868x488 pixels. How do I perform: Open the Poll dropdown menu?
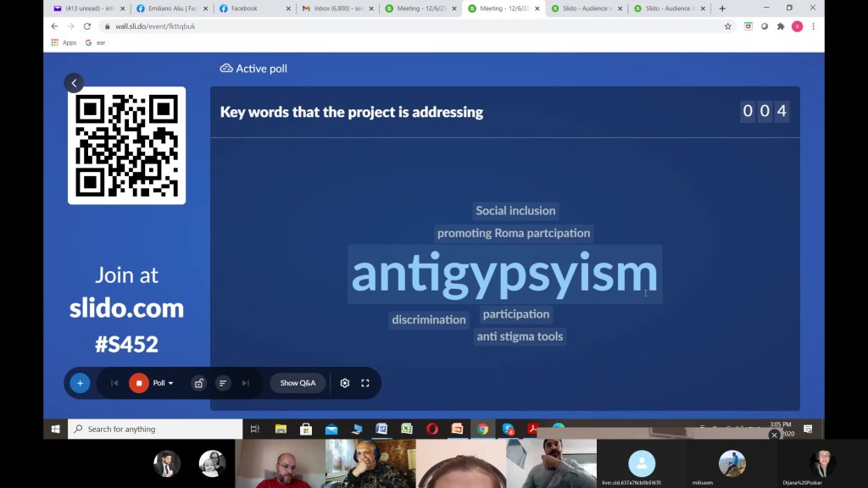click(x=163, y=383)
